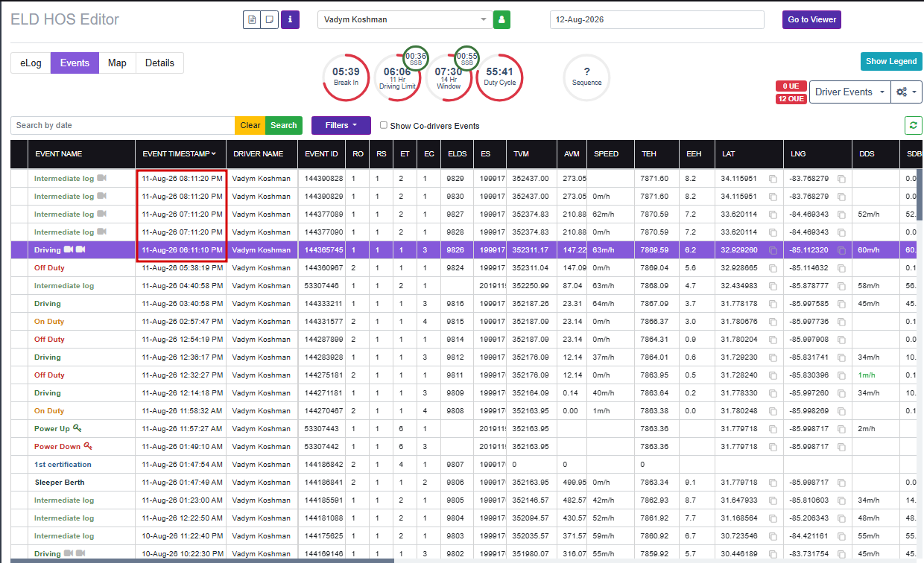
Task: Click the green driver profile icon
Action: (502, 19)
